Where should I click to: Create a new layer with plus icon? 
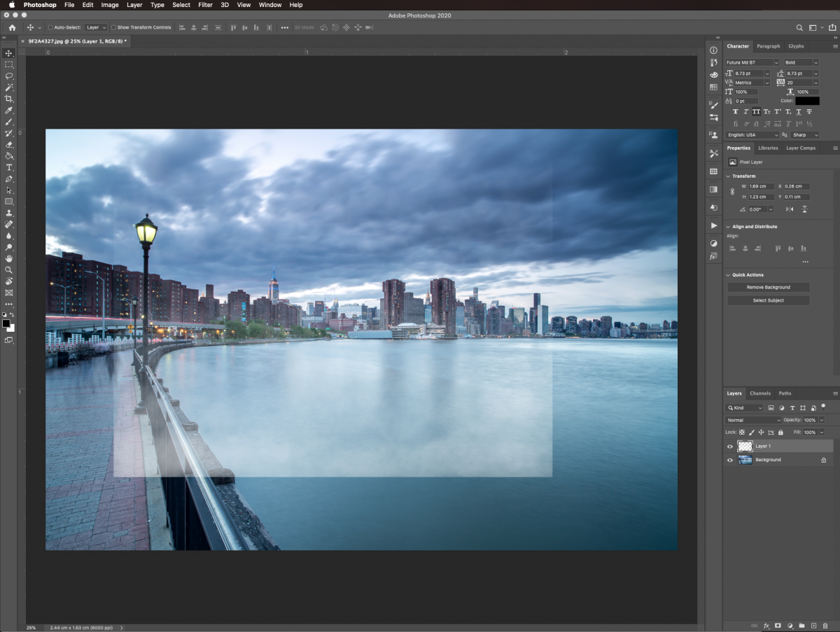point(814,625)
